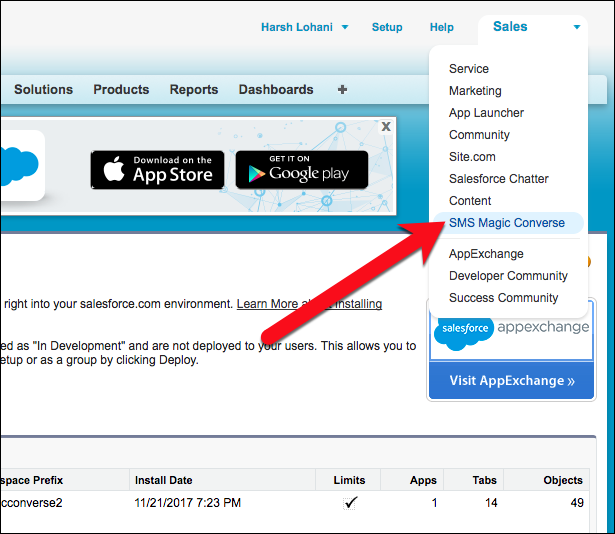Select Sales app menu label

(510, 26)
